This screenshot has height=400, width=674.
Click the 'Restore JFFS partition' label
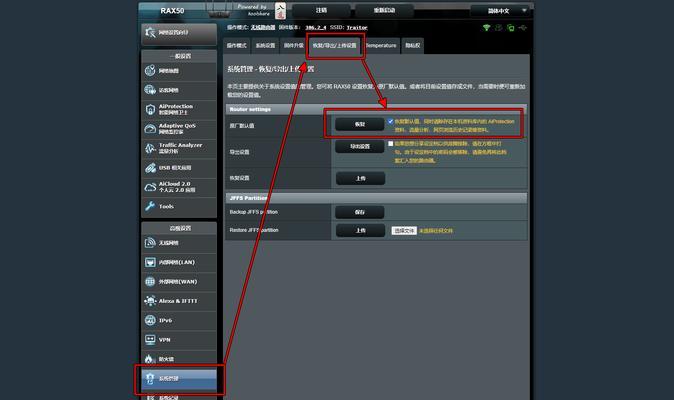pyautogui.click(x=254, y=230)
